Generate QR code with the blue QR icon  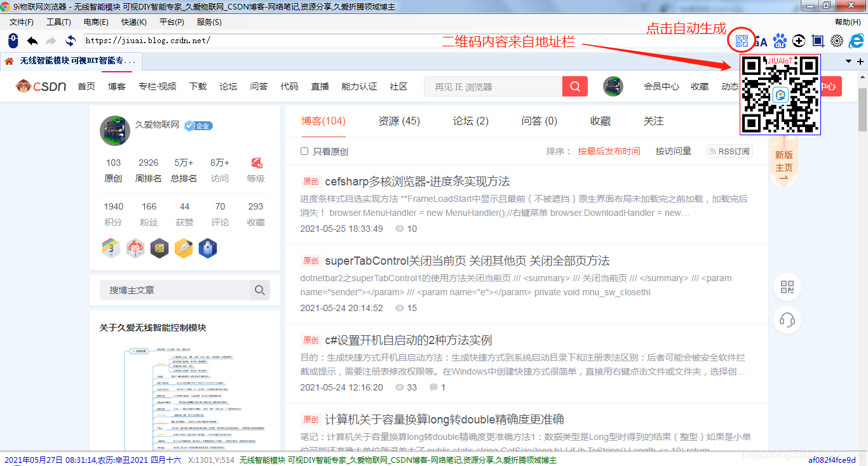click(x=742, y=41)
